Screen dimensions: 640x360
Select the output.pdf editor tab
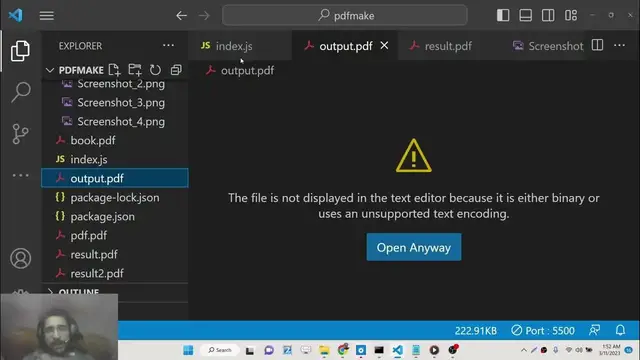tap(345, 46)
